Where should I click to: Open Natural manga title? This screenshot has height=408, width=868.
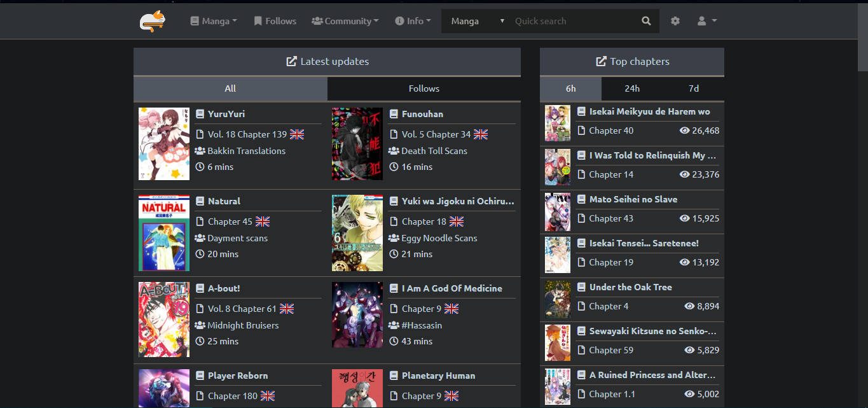point(224,201)
